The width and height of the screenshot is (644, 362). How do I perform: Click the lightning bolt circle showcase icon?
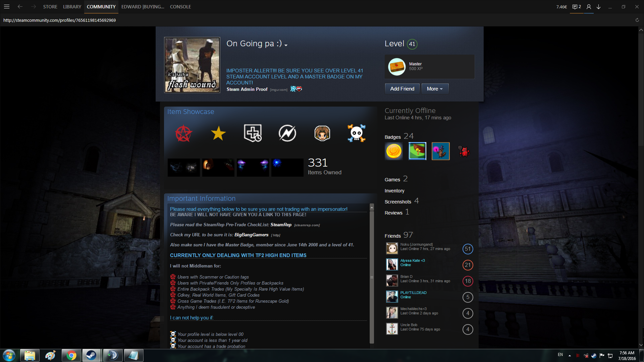point(287,133)
